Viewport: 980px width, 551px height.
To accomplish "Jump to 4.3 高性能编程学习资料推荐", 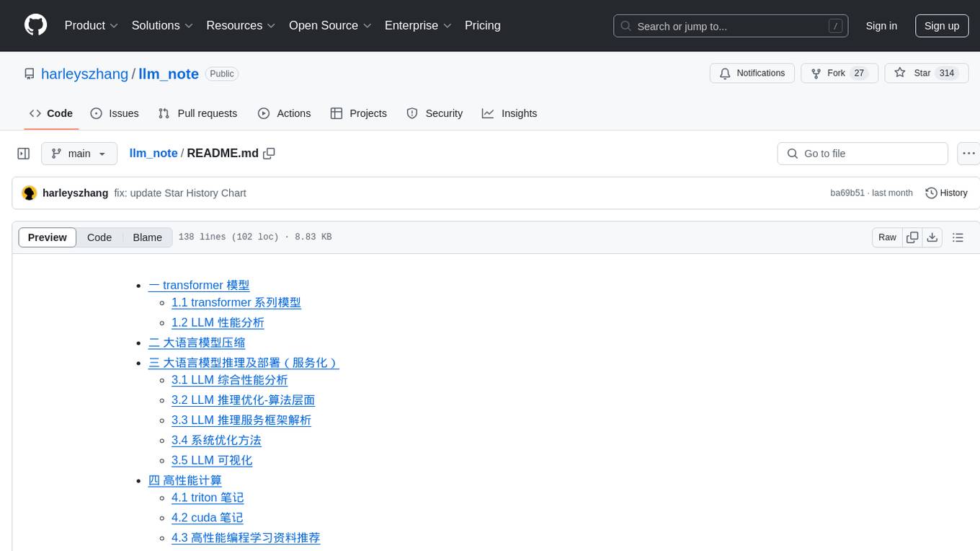I will [x=246, y=538].
